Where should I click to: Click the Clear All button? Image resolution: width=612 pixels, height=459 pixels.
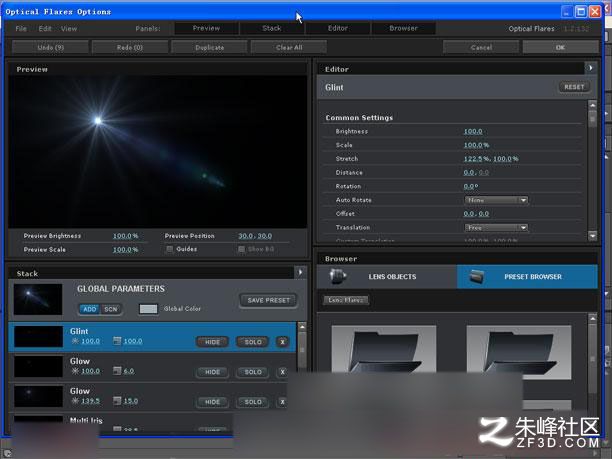(x=289, y=47)
